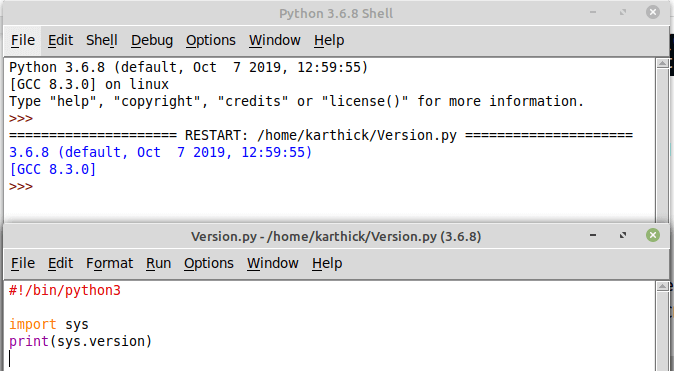
Task: Close the Python 3.6.8 Shell window
Action: 653,12
